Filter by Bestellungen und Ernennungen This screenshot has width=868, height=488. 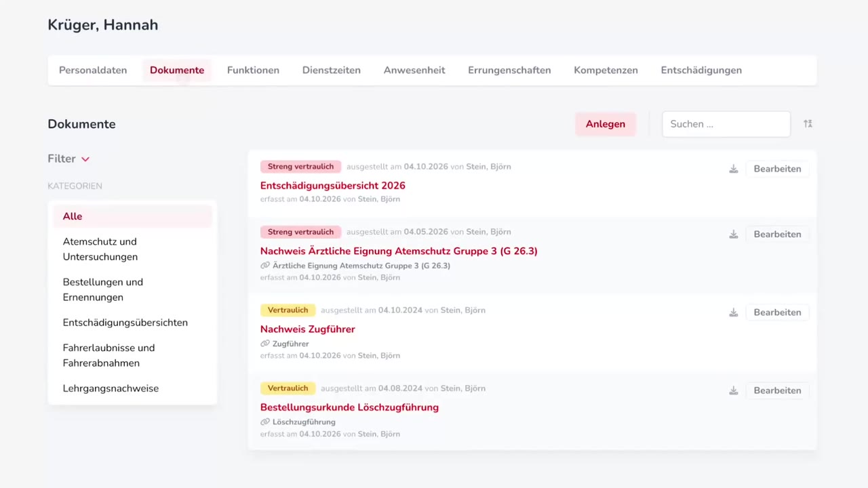(x=132, y=289)
